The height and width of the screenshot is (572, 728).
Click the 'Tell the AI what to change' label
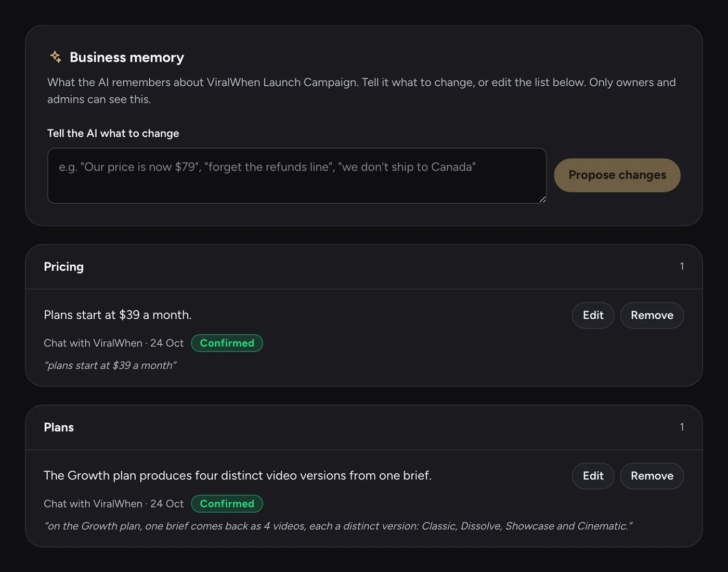113,134
